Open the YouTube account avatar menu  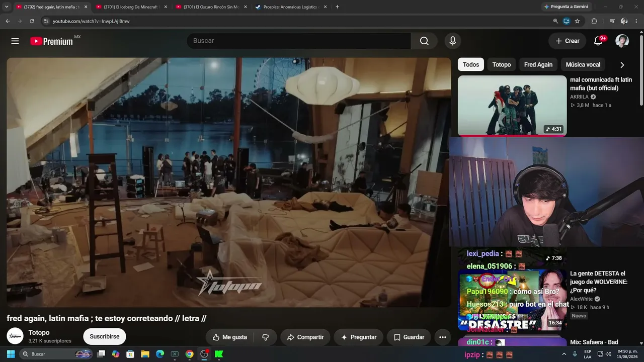tap(622, 41)
